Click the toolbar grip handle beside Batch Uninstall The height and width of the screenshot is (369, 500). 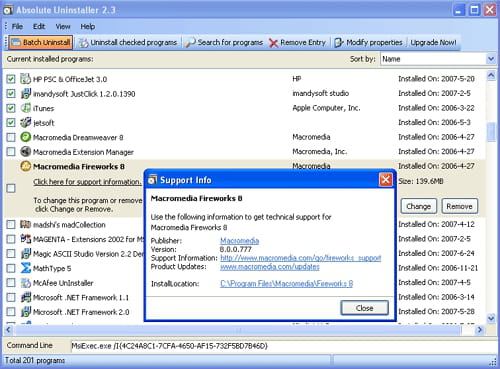(6, 42)
